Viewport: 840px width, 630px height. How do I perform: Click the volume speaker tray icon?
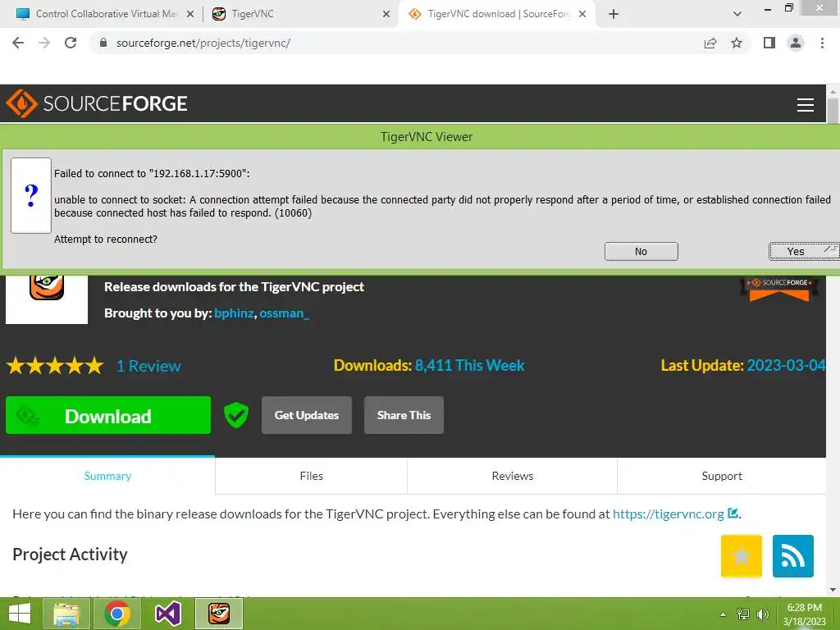coord(762,614)
